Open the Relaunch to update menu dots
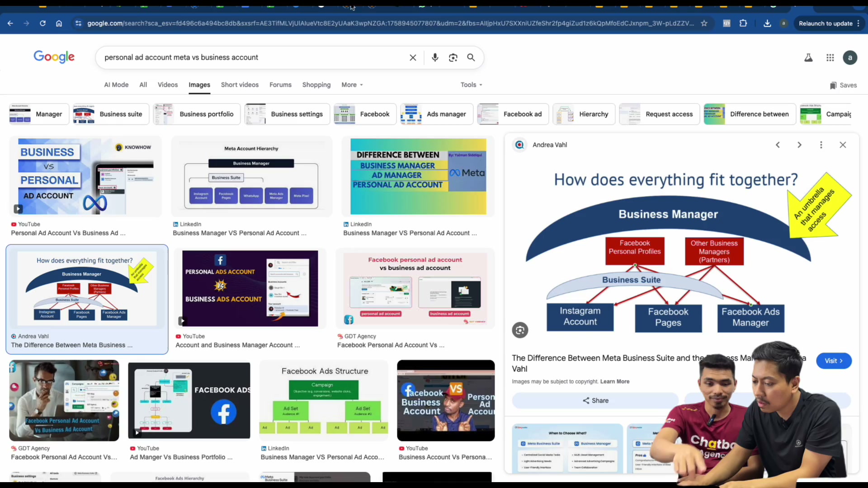The image size is (868, 488). pyautogui.click(x=858, y=23)
